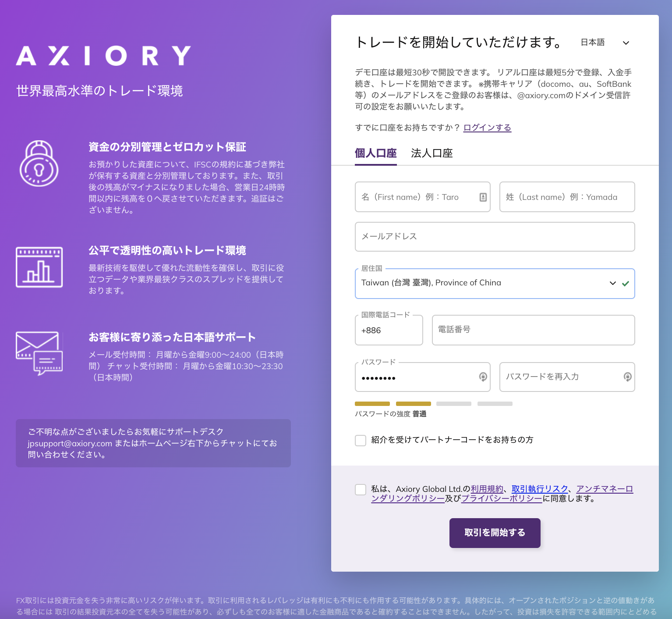Click the autofill contact icon in First name field

pyautogui.click(x=483, y=197)
